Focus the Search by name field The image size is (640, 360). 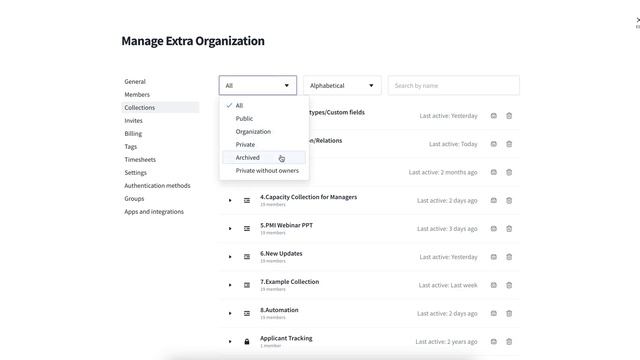(x=453, y=85)
